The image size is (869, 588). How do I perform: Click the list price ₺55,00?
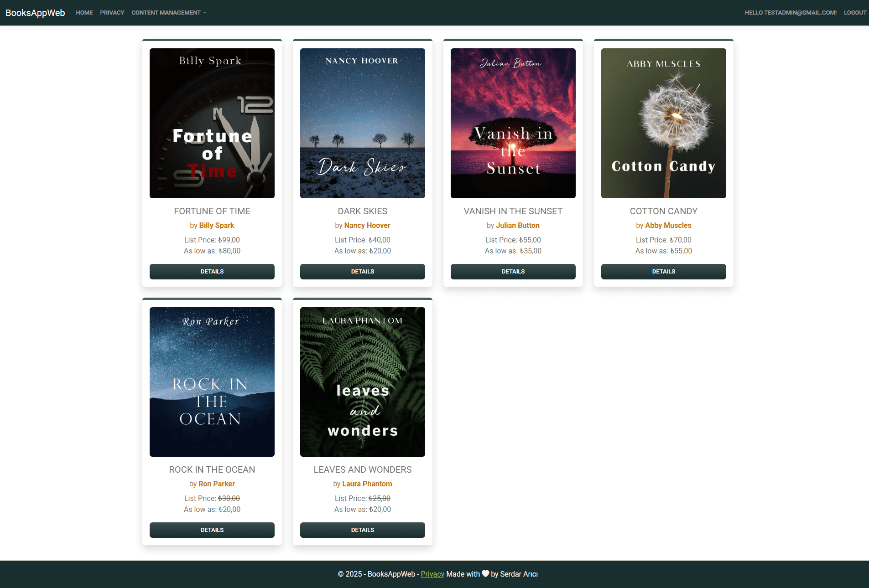click(x=530, y=240)
